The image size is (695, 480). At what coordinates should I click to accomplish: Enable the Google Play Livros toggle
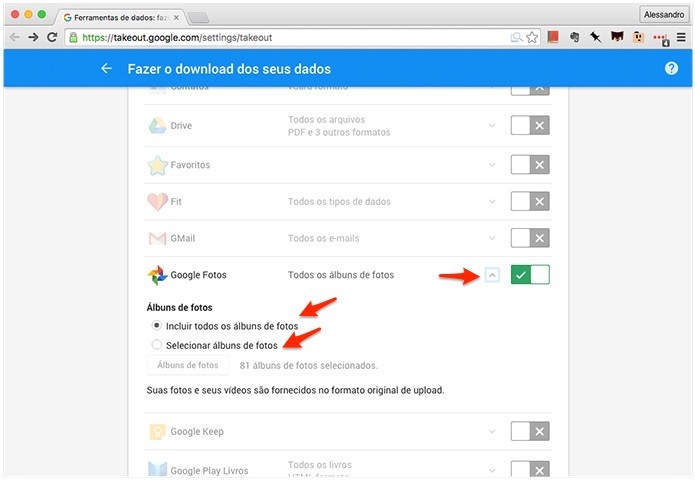[530, 469]
